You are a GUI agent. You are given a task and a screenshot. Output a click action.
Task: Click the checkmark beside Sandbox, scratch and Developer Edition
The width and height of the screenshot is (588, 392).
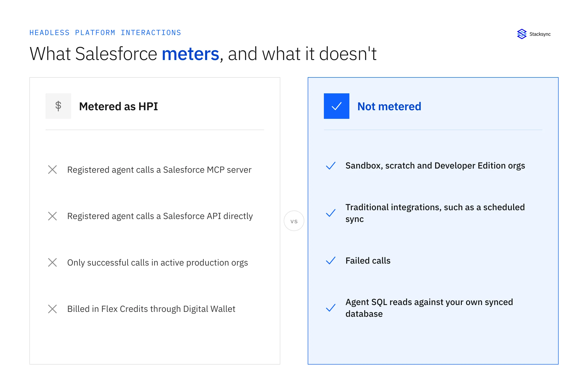(331, 166)
